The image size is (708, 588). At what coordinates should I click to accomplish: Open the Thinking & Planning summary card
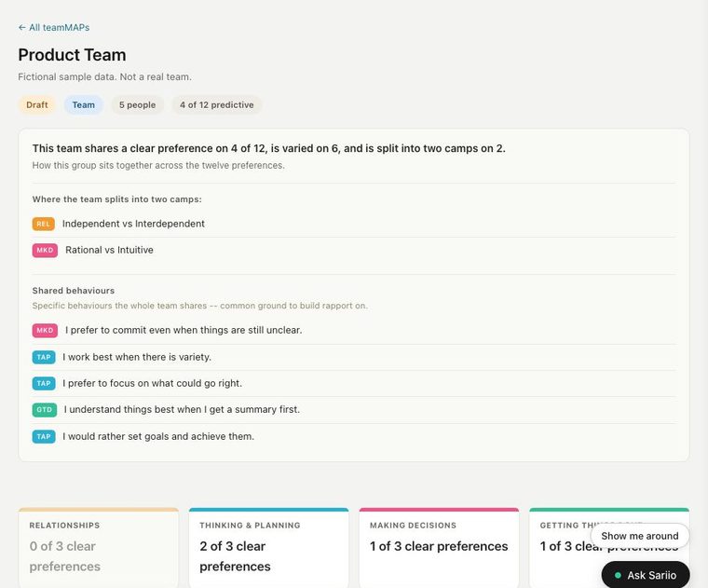[268, 548]
